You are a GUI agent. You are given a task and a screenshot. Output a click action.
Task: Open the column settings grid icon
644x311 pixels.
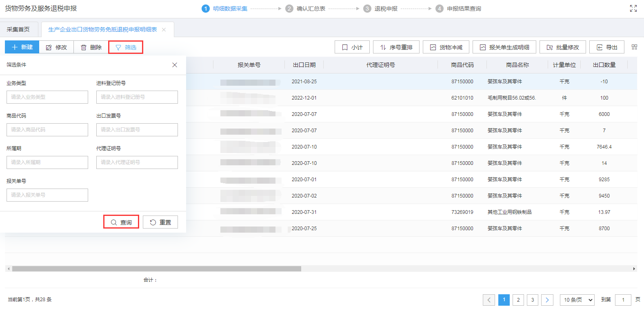(x=634, y=47)
